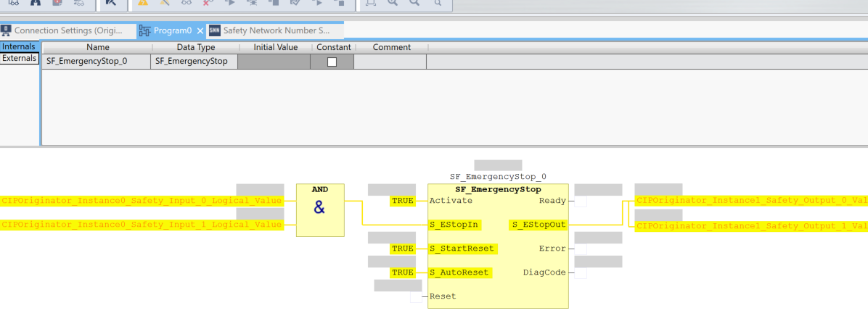Viewport: 868px width, 329px height.
Task: Click the empty box at Ready output
Action: point(581,201)
